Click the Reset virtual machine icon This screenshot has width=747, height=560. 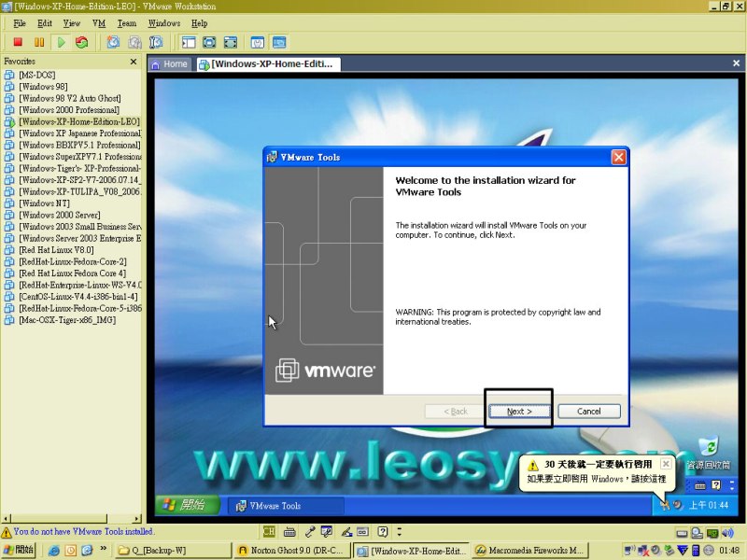pos(82,42)
